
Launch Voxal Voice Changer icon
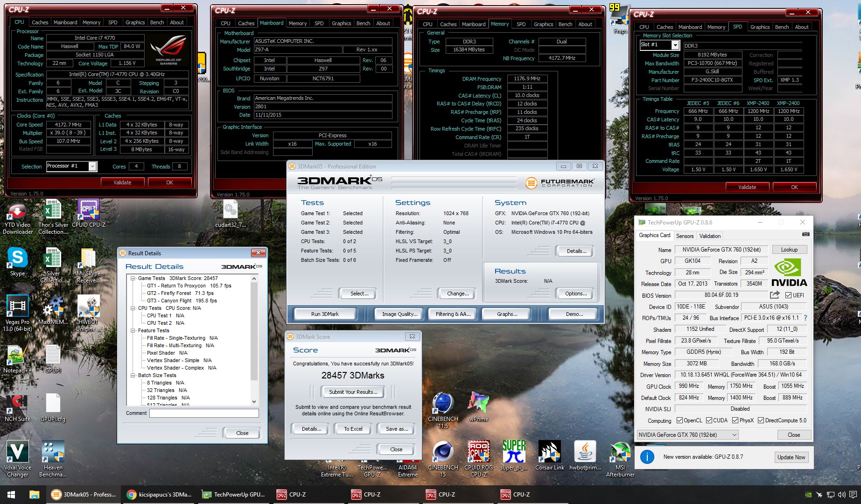pyautogui.click(x=18, y=459)
